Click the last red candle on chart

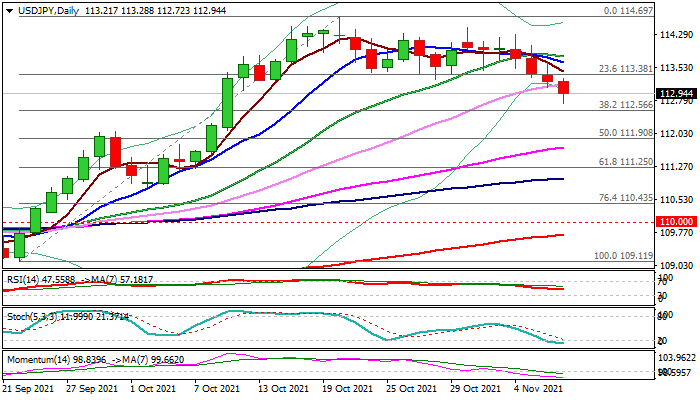[x=564, y=89]
